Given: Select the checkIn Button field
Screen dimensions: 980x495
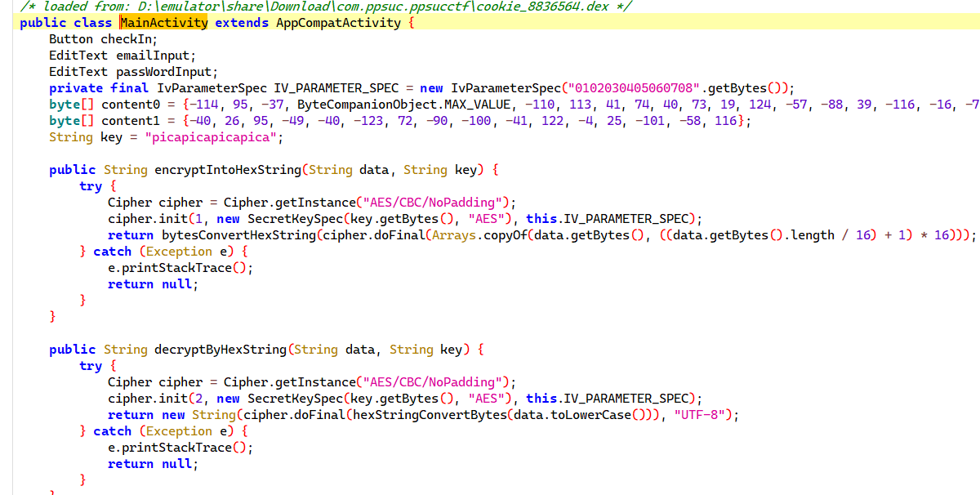Looking at the screenshot, I should point(128,39).
